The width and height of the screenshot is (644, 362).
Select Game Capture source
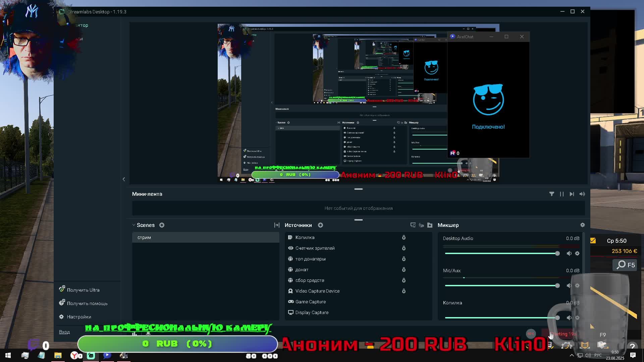[310, 302]
